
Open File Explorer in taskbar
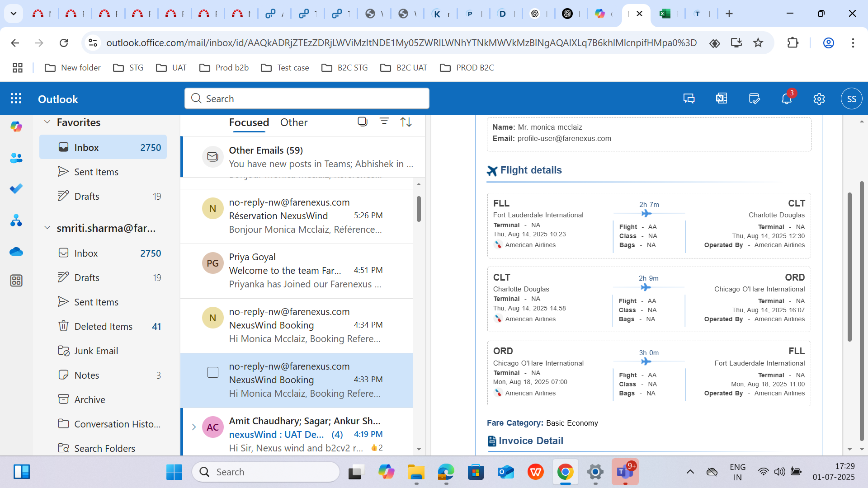coord(416,472)
